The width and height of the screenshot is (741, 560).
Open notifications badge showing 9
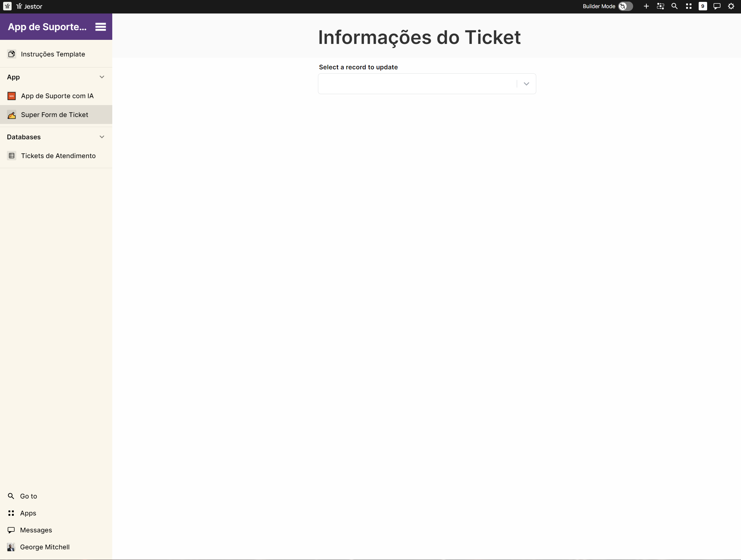click(702, 6)
